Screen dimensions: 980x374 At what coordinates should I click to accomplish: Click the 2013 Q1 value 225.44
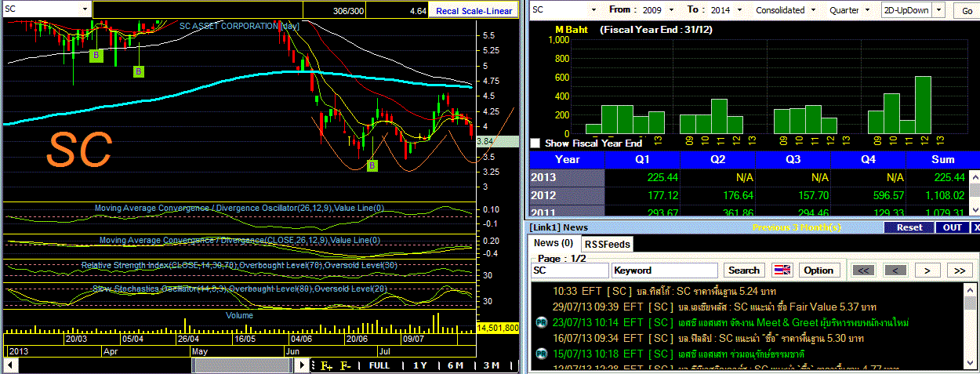click(x=662, y=177)
